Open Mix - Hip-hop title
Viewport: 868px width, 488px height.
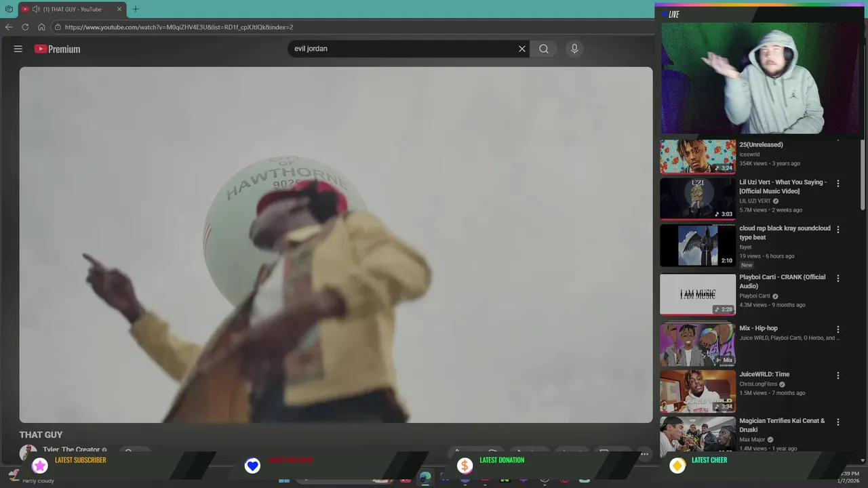[x=758, y=328]
